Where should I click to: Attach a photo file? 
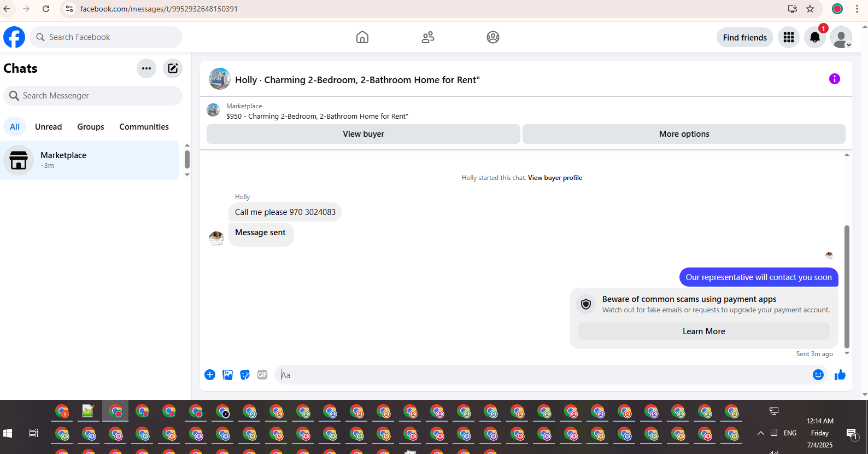pyautogui.click(x=228, y=375)
